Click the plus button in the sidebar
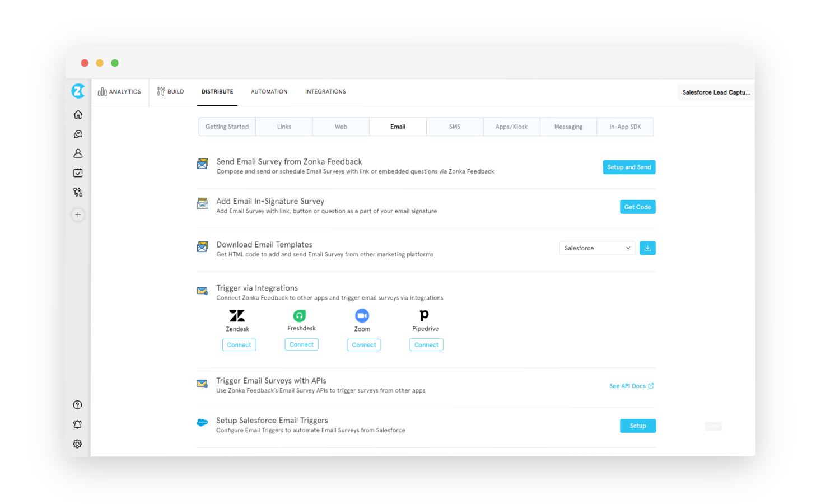Image resolution: width=821 pixels, height=504 pixels. click(x=78, y=214)
